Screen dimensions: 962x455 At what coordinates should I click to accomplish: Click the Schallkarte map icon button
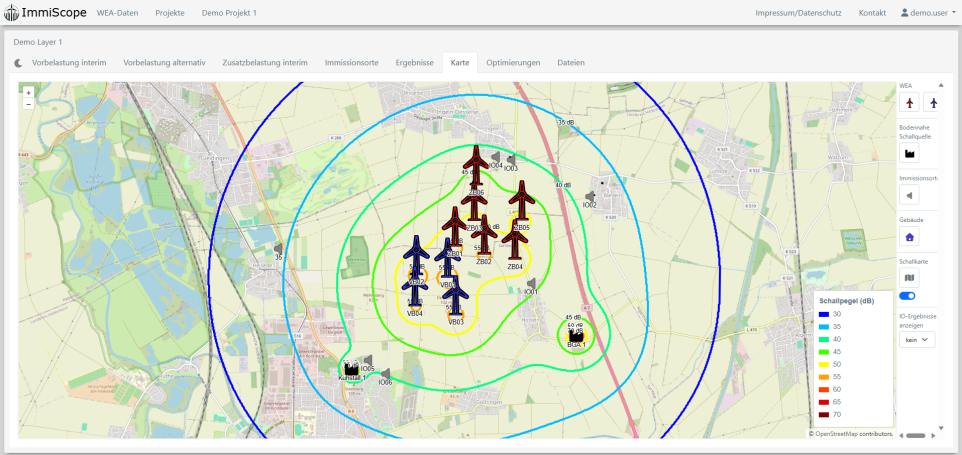pyautogui.click(x=909, y=278)
